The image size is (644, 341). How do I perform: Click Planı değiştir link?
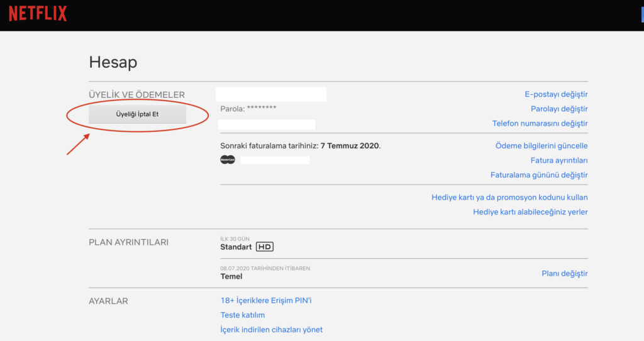pyautogui.click(x=564, y=274)
